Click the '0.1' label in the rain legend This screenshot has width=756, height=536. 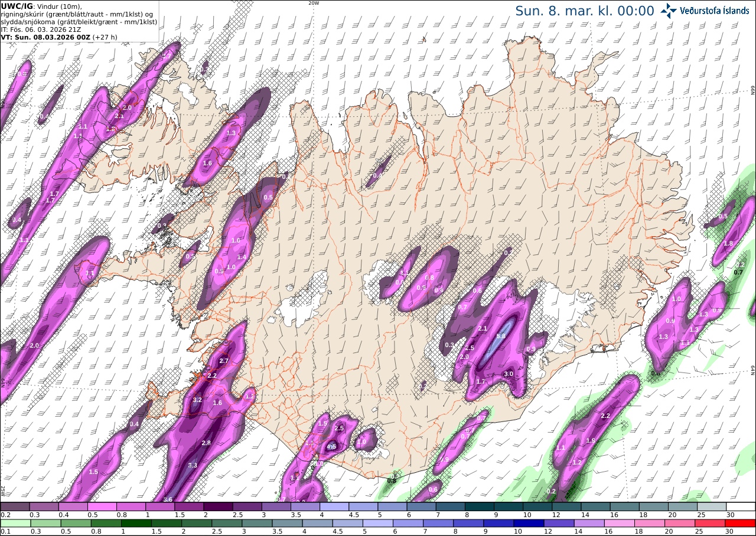(x=4, y=531)
